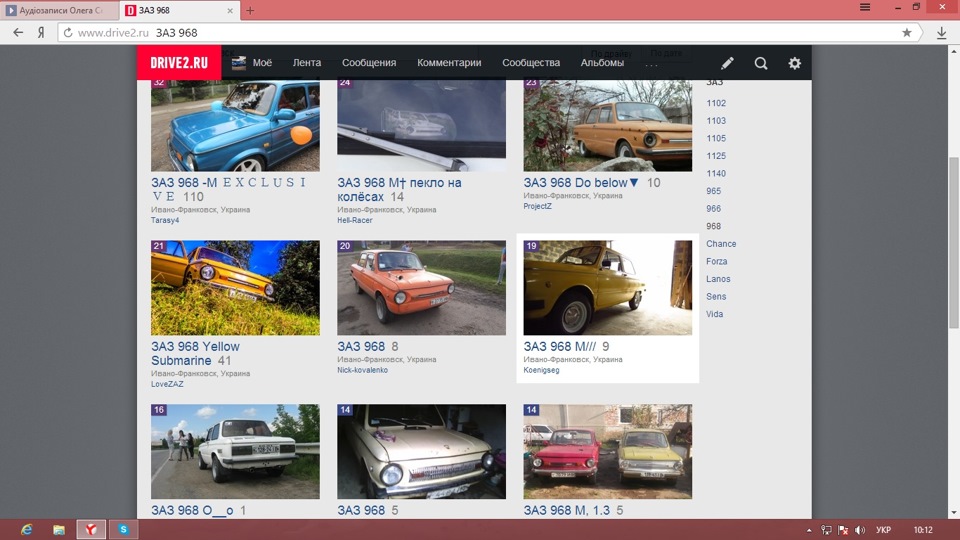Viewport: 960px width, 540px height.
Task: Click blue Zaporozhets thumbnail numbered 32
Action: click(235, 125)
